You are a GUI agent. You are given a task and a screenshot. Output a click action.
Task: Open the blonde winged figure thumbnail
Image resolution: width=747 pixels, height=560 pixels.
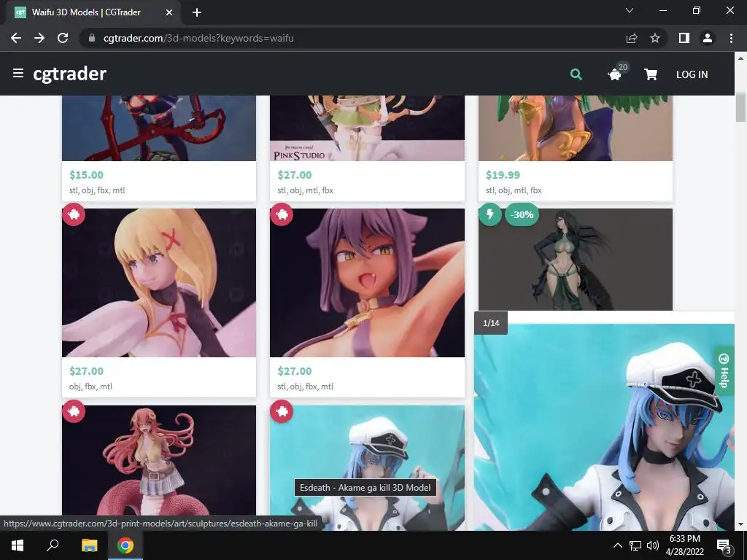(x=159, y=283)
